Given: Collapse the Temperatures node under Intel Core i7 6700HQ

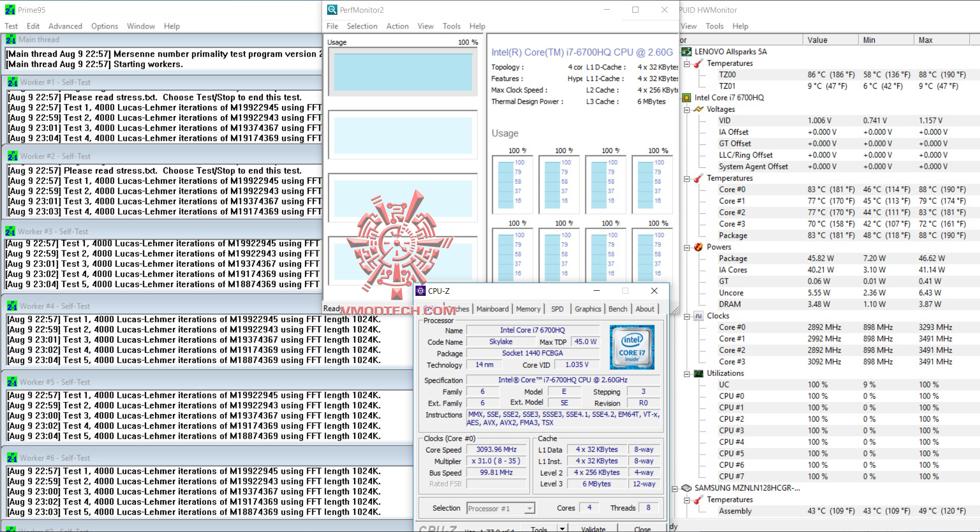Looking at the screenshot, I should (687, 179).
